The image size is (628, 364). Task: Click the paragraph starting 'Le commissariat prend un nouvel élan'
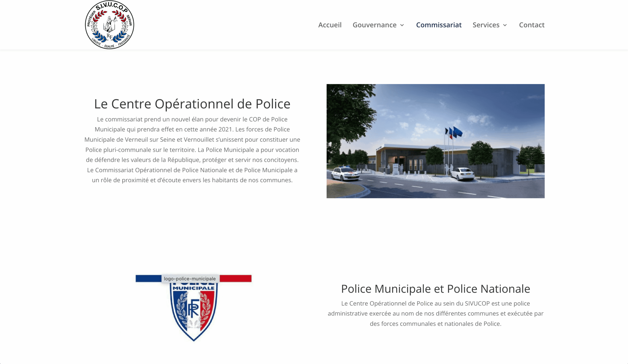tap(192, 150)
